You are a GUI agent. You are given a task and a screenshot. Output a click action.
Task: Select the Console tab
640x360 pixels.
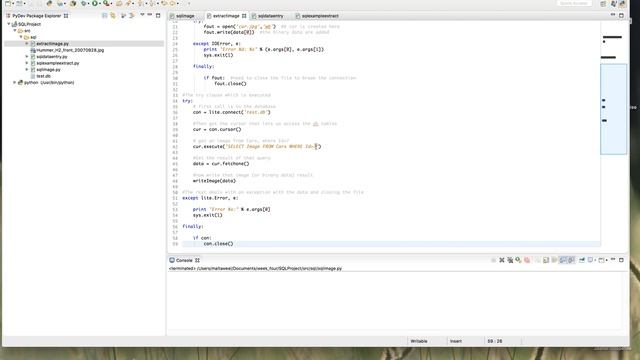tap(184, 260)
